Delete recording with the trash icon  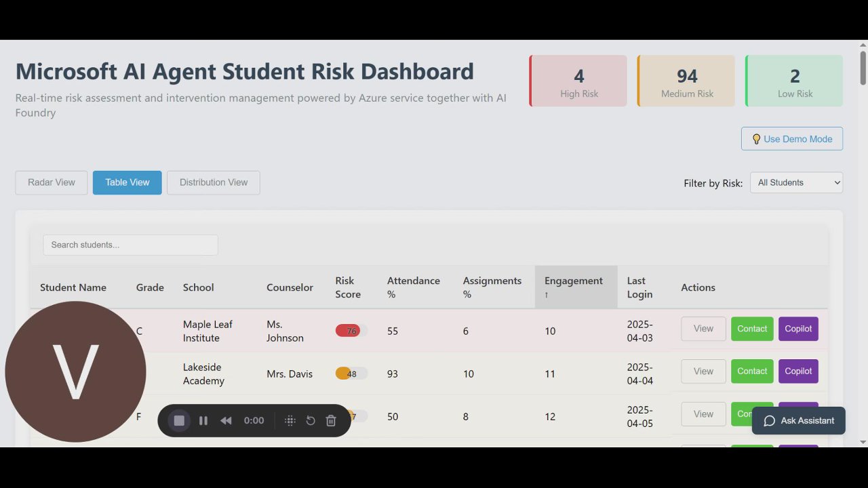(x=331, y=421)
